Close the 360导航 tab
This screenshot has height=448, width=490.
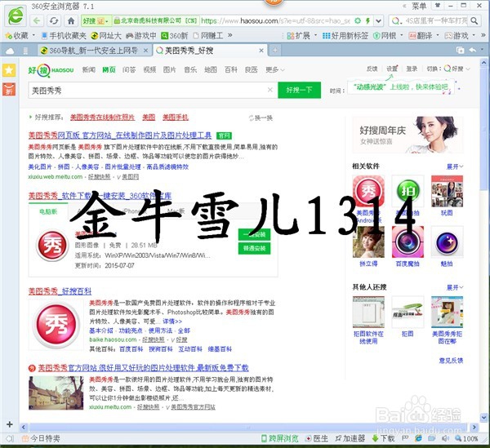point(145,51)
